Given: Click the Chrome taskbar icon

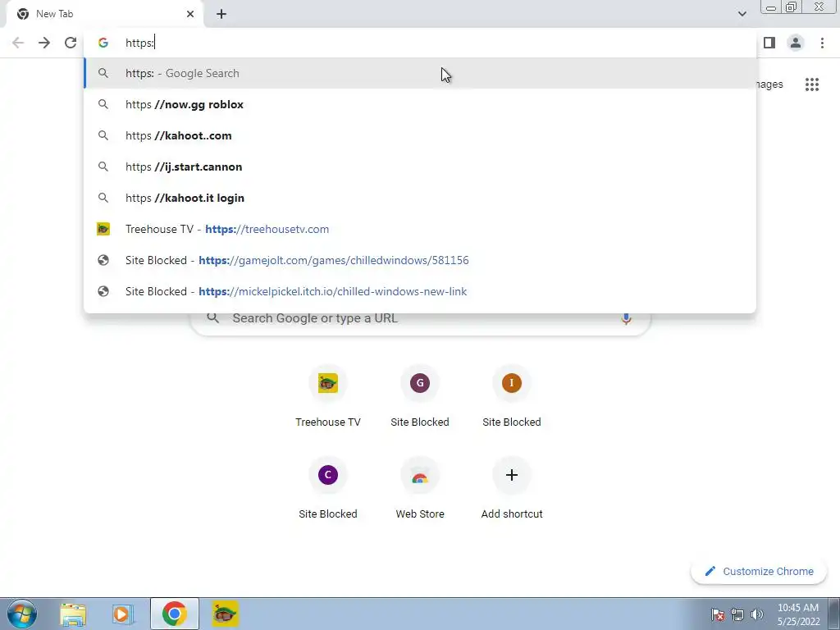Looking at the screenshot, I should [175, 614].
